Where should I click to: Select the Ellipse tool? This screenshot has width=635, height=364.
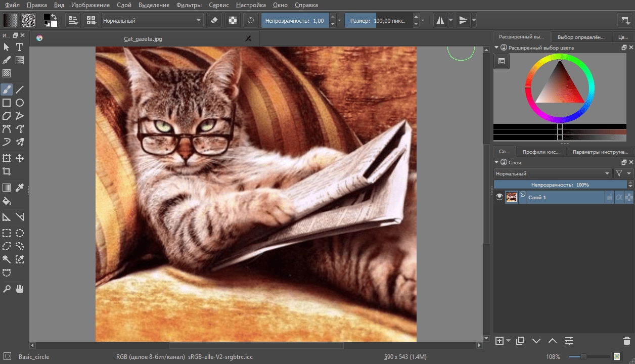point(20,103)
